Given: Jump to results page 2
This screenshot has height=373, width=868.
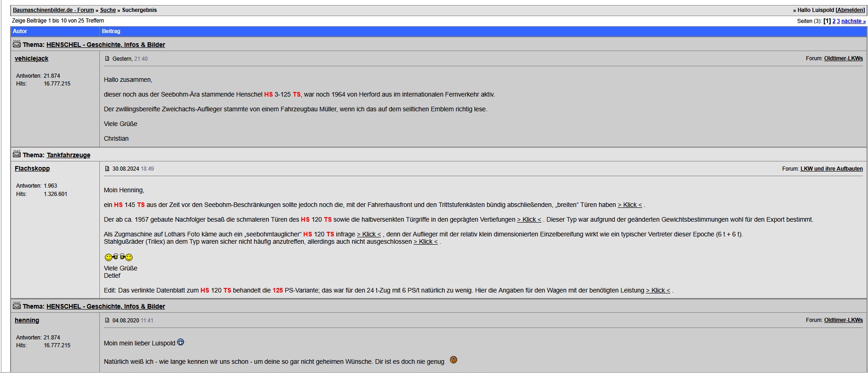Looking at the screenshot, I should tap(834, 21).
